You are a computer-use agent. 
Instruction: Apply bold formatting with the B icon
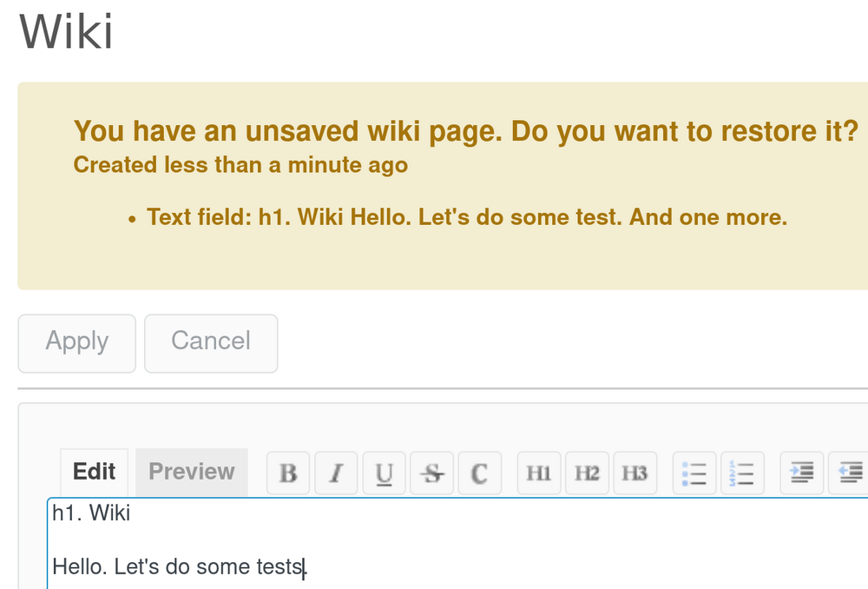pos(287,472)
